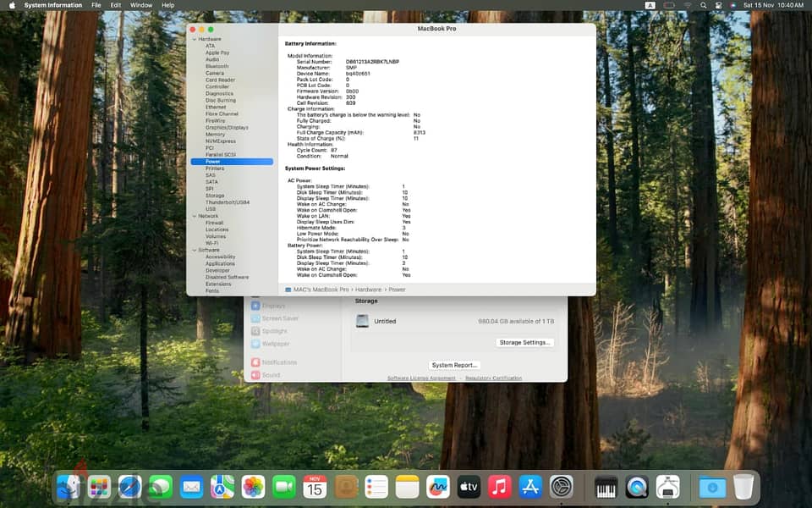Viewport: 812px width, 508px height.
Task: Select Storage in the Hardware list
Action: (x=215, y=196)
